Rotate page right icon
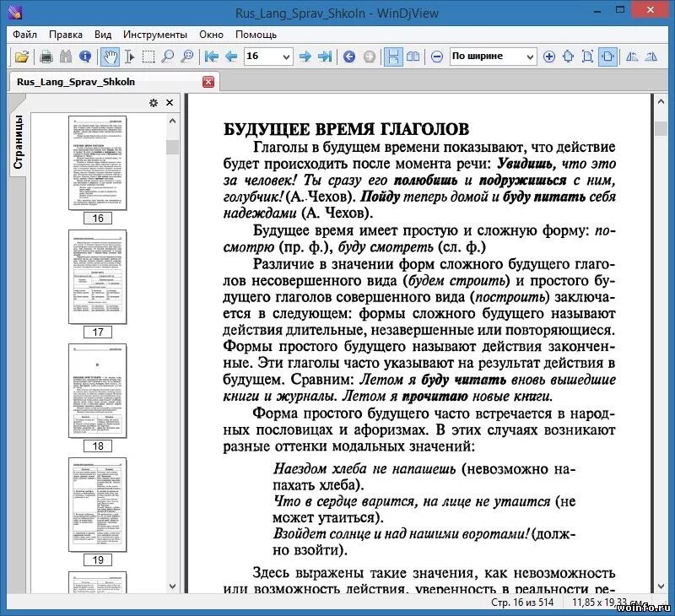Viewport: 675px width, 616px height. (x=651, y=57)
